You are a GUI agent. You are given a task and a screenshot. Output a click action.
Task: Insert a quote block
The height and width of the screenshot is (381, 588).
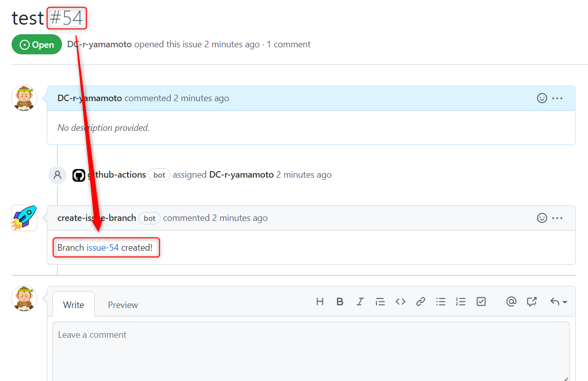[x=380, y=301]
